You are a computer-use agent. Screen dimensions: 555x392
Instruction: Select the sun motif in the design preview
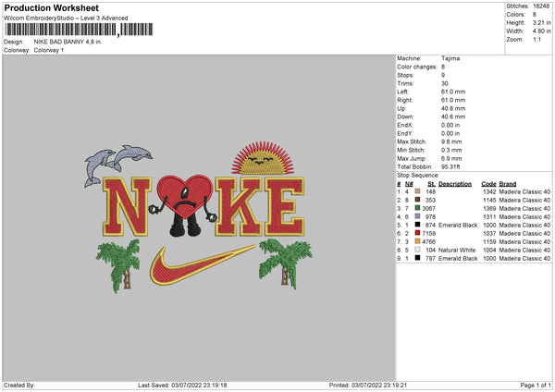[263, 158]
